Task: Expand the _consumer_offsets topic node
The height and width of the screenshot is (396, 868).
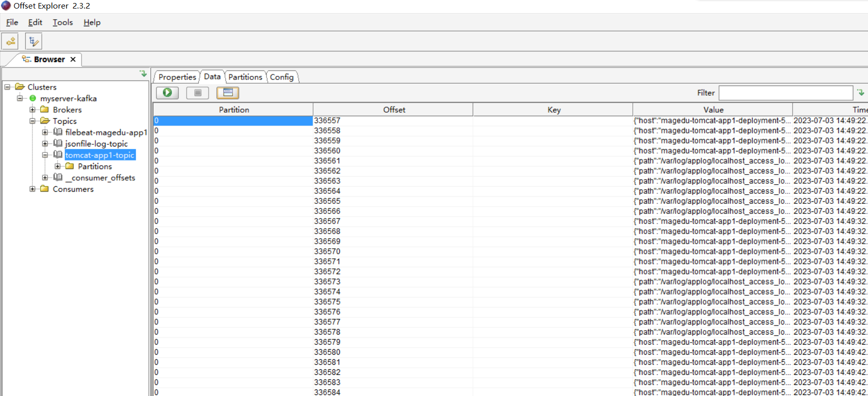Action: coord(45,178)
